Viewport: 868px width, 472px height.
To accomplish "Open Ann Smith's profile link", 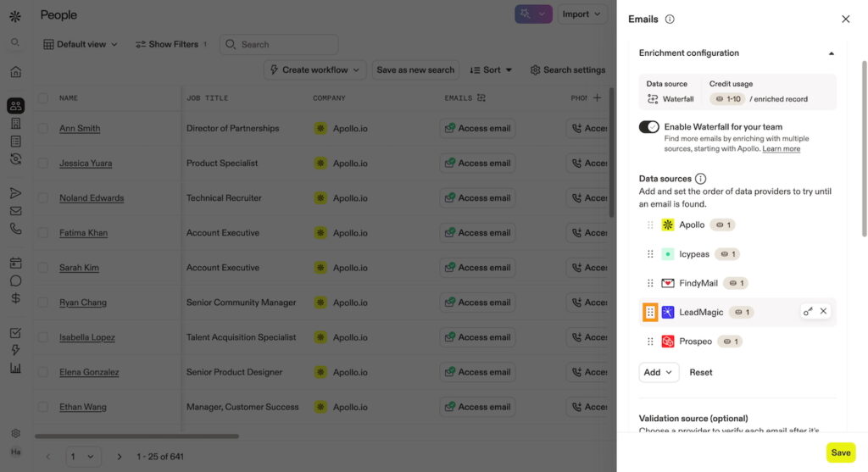I will 80,128.
